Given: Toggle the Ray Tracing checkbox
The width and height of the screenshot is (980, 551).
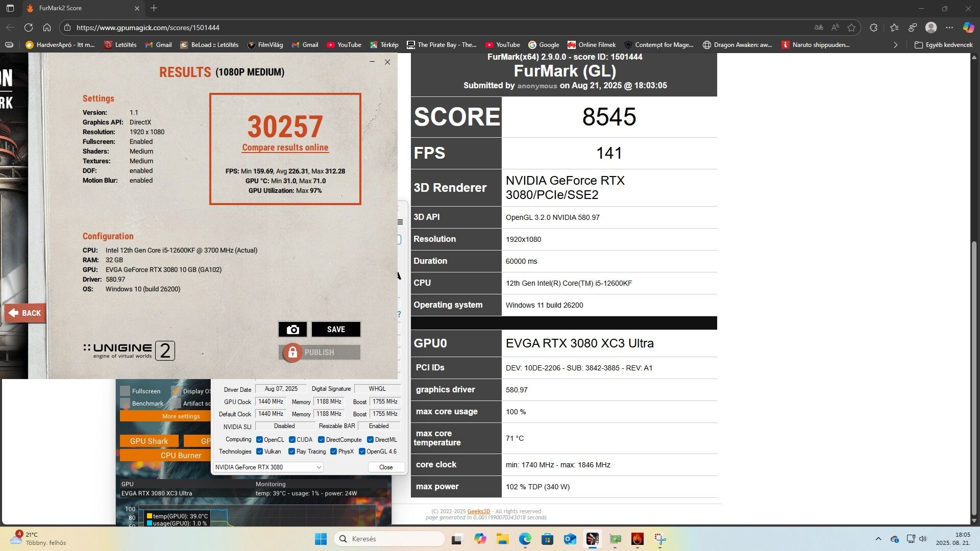Looking at the screenshot, I should coord(291,452).
